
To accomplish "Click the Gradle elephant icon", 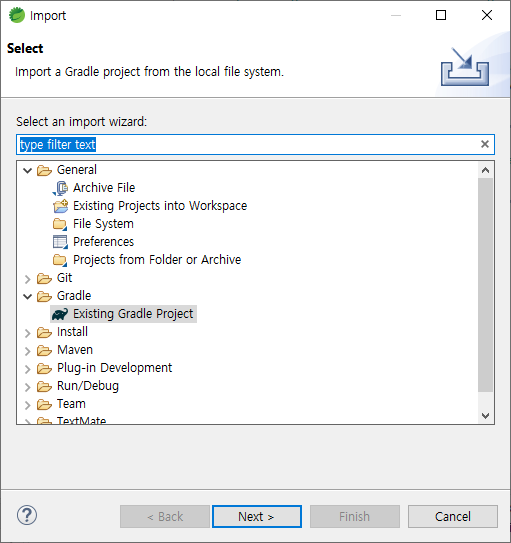I will pos(60,314).
